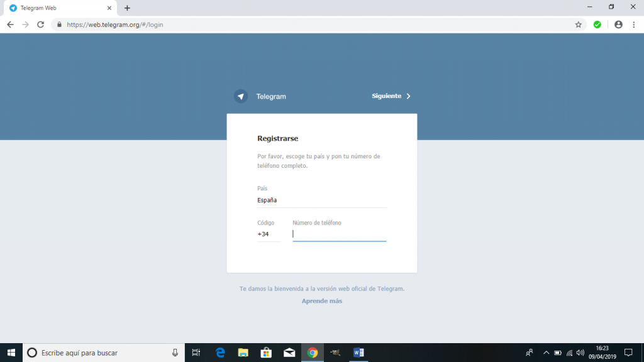Open Task View in the taskbar
Image resolution: width=644 pixels, height=362 pixels.
coord(196,353)
